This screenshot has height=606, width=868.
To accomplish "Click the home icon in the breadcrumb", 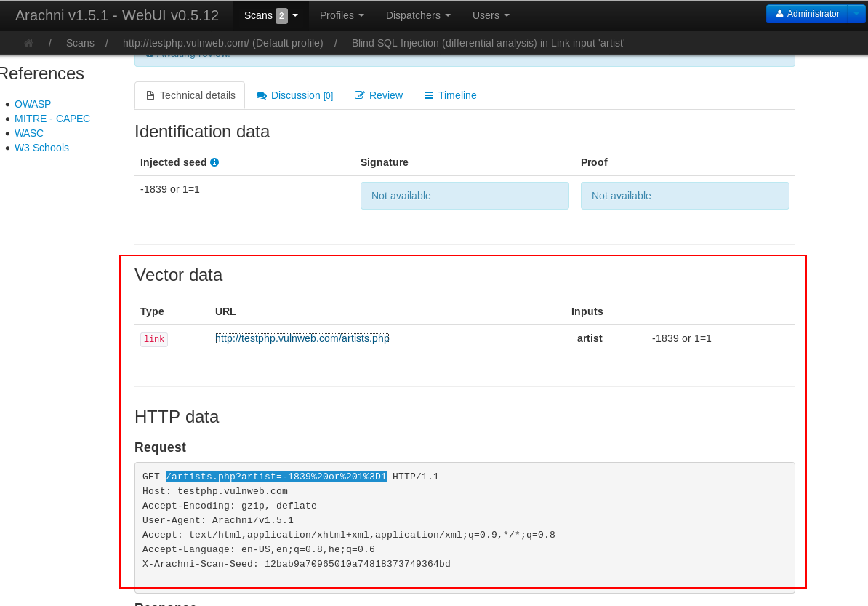I will click(x=28, y=43).
